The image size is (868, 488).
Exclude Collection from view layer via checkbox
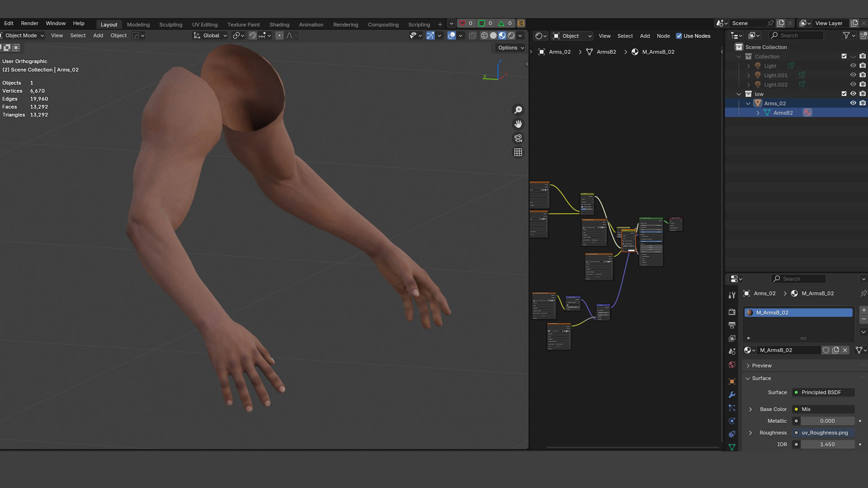coord(844,56)
